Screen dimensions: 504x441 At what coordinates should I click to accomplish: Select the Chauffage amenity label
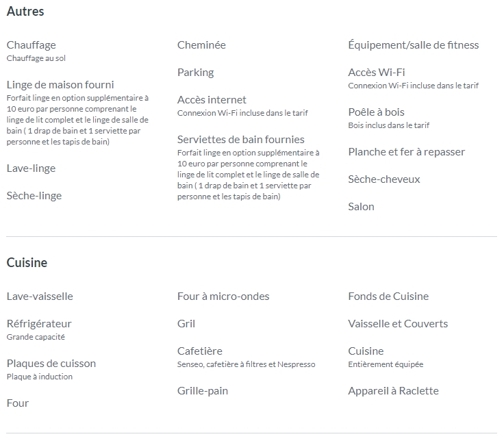[32, 45]
